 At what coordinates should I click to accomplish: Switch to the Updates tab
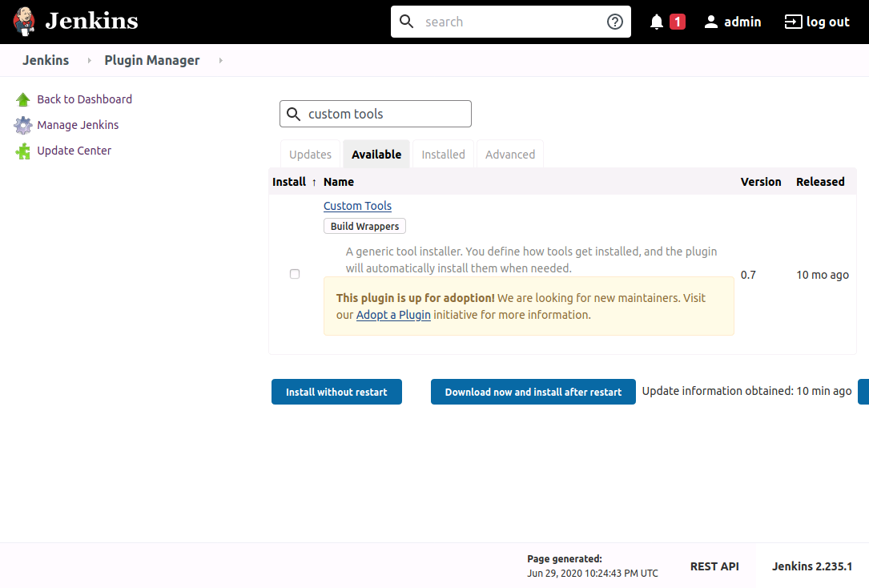[310, 155]
